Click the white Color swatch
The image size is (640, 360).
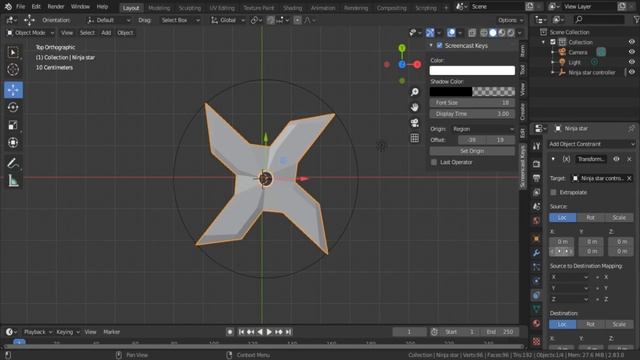[x=472, y=71]
